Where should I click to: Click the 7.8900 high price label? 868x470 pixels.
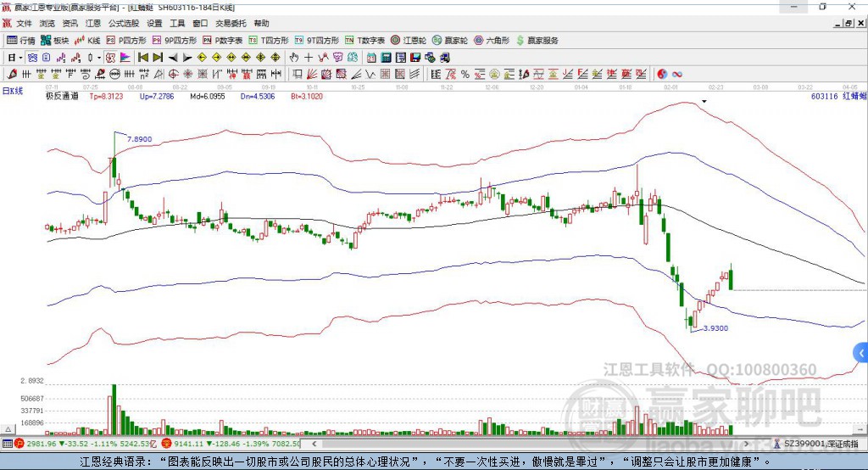[x=140, y=139]
